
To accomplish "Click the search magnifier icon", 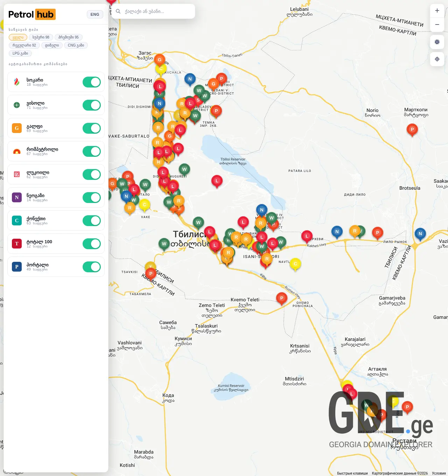I will click(118, 11).
